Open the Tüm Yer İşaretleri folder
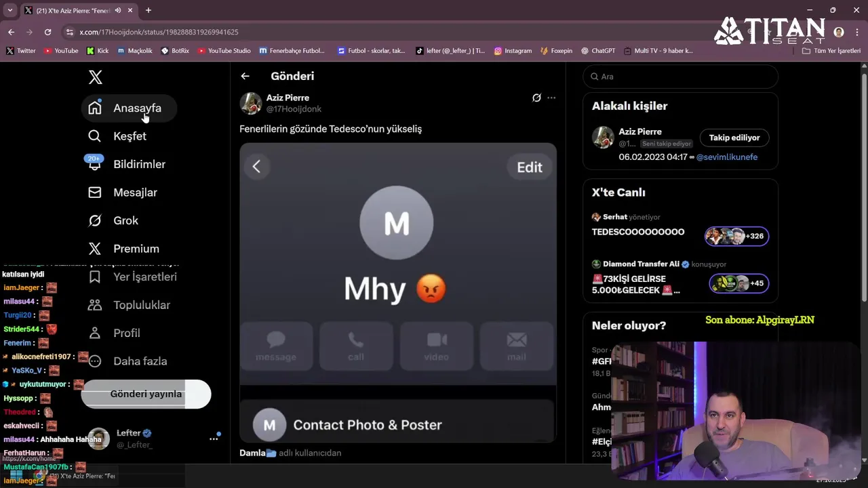Image resolution: width=868 pixels, height=488 pixels. (831, 51)
